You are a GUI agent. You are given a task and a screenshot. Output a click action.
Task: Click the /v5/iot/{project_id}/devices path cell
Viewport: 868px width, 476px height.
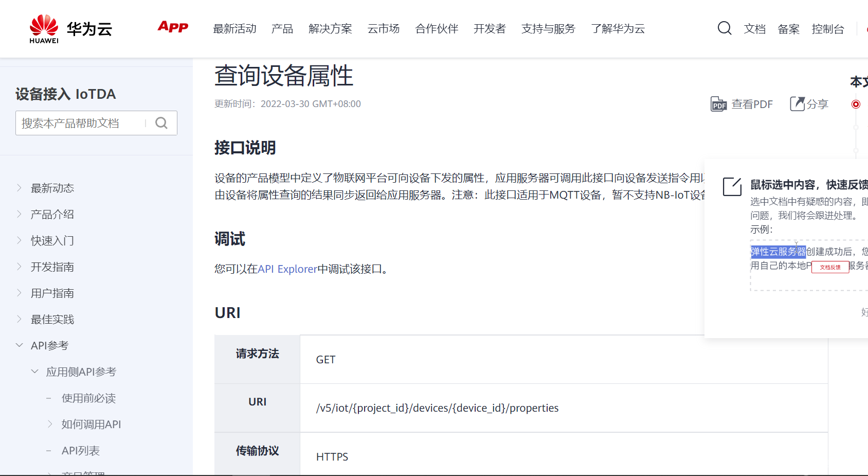point(564,408)
